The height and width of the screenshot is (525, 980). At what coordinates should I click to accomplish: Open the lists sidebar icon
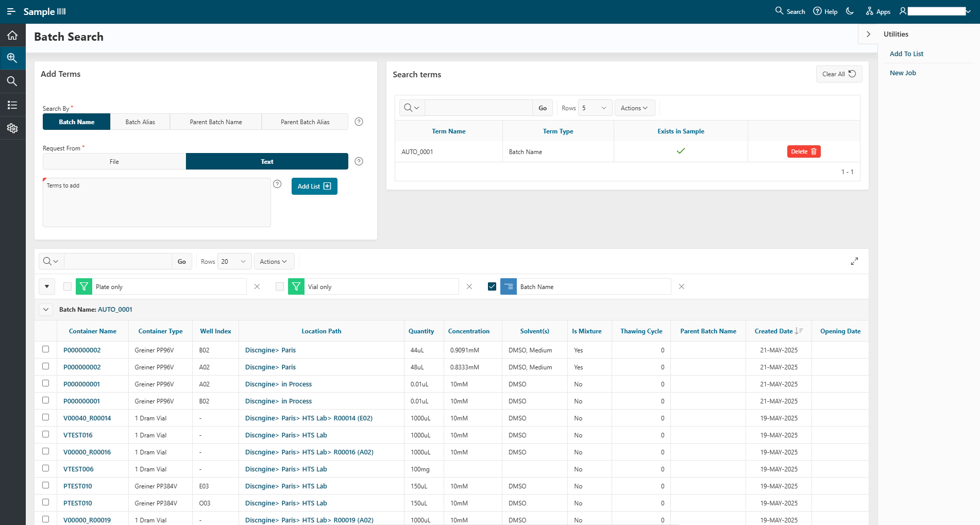[x=12, y=105]
